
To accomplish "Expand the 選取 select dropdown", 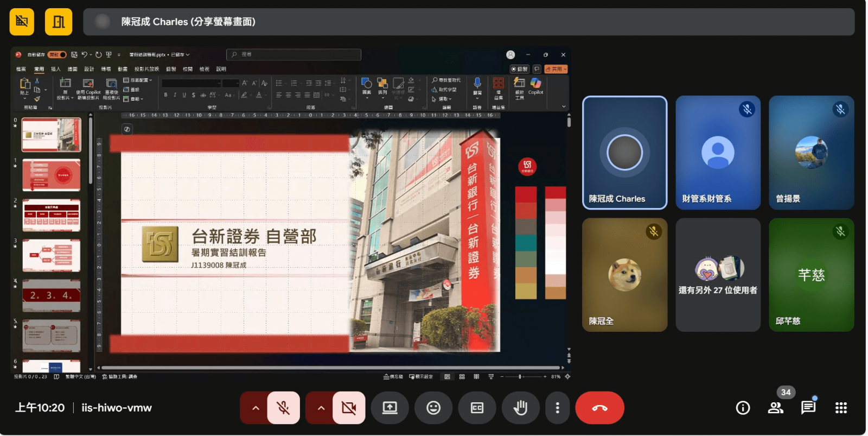I will 442,99.
